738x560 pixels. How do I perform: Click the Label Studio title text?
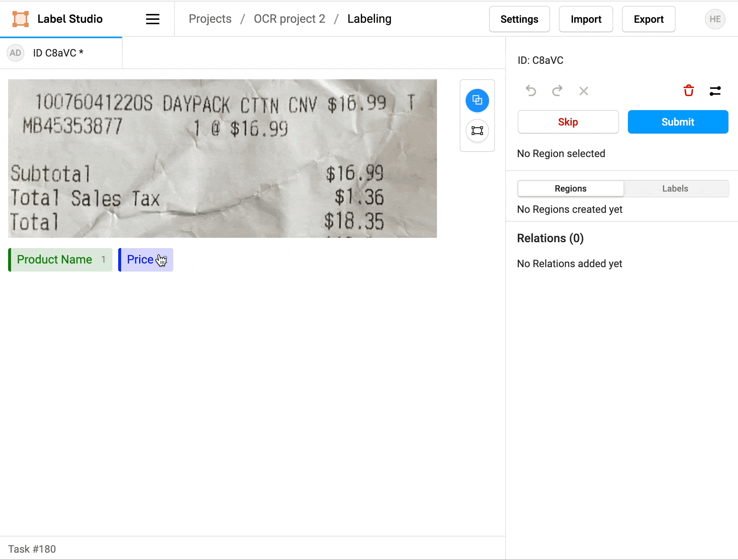[x=70, y=19]
